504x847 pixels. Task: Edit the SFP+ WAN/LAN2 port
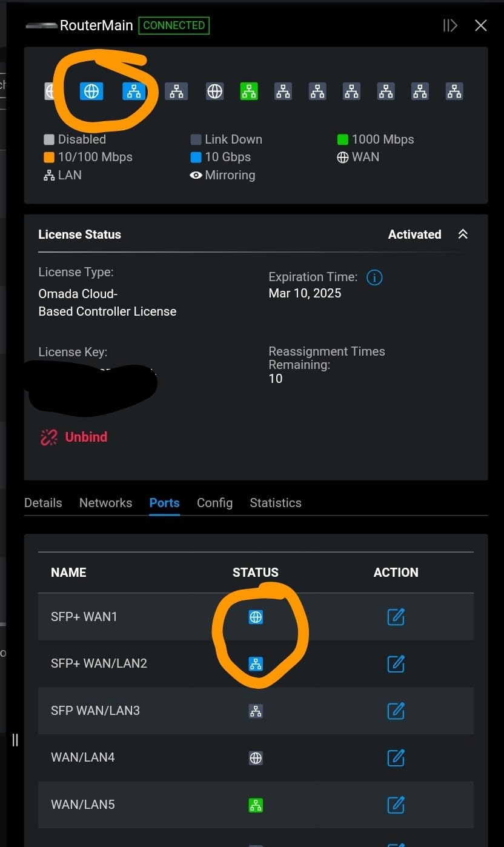[x=396, y=663]
